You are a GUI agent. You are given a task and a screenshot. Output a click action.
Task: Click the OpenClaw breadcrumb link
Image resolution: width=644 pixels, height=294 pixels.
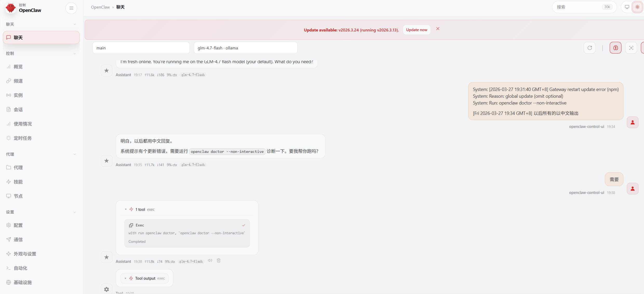coord(100,7)
